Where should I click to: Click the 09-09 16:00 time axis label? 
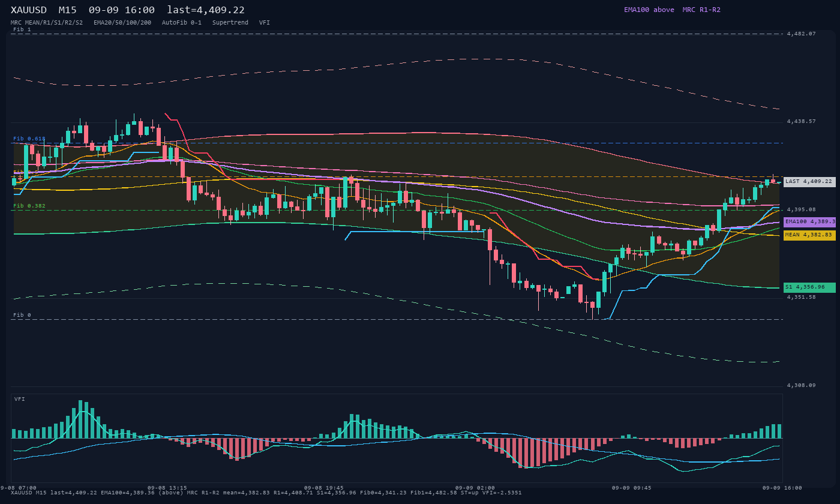tap(782, 488)
